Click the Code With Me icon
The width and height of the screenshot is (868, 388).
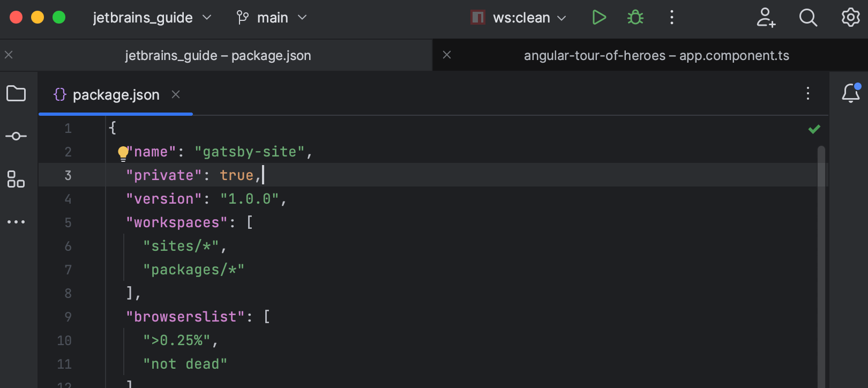point(766,18)
